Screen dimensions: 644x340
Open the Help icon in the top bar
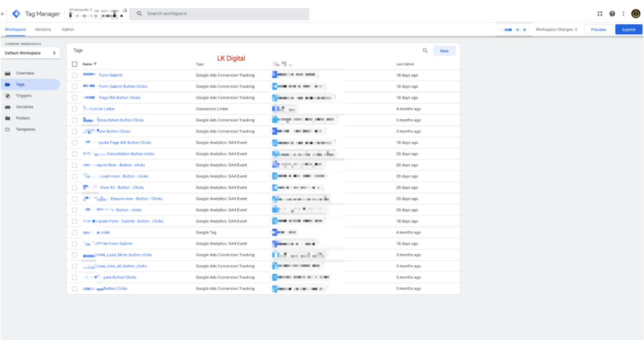(x=612, y=14)
